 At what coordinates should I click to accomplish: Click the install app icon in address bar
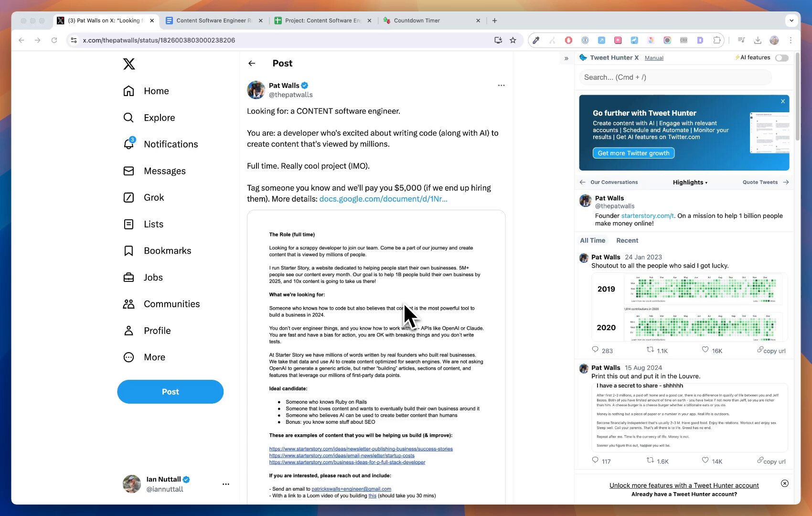pos(498,40)
